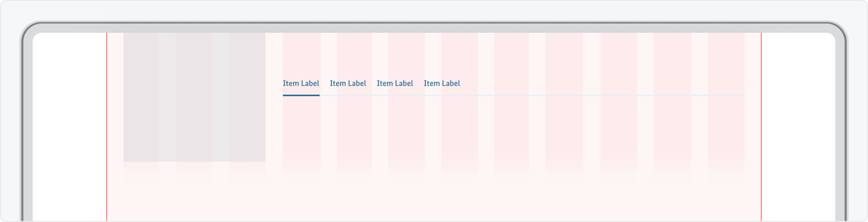This screenshot has height=222, width=868.
Task: Click the white margin left of the red guide
Action: pos(69,128)
